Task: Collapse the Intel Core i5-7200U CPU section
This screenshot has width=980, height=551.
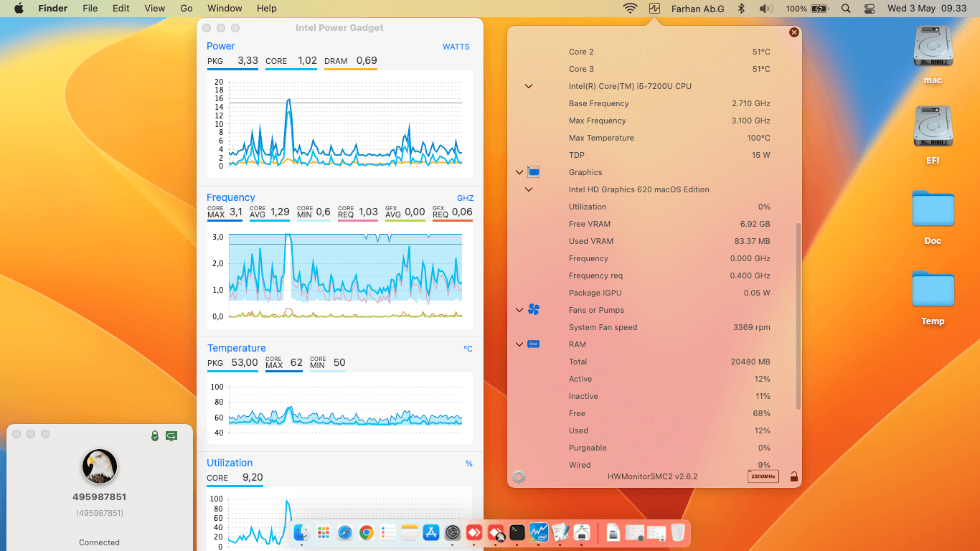Action: (x=529, y=86)
